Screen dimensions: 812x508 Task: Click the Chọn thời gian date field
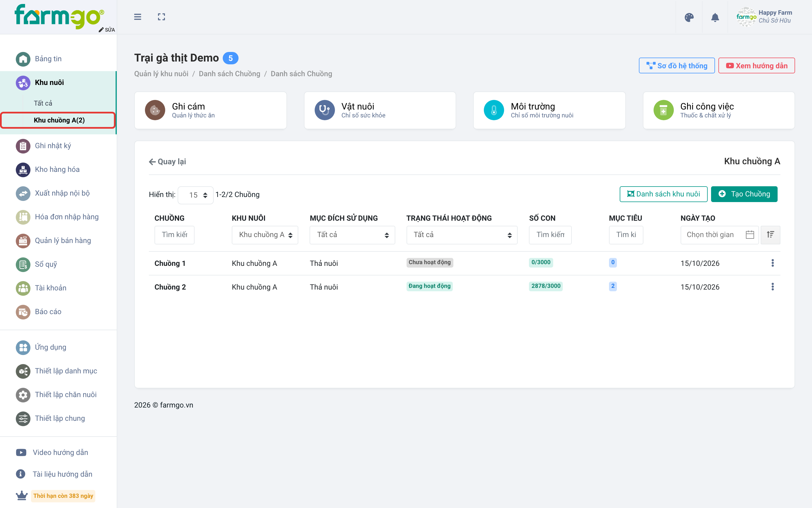(x=720, y=235)
